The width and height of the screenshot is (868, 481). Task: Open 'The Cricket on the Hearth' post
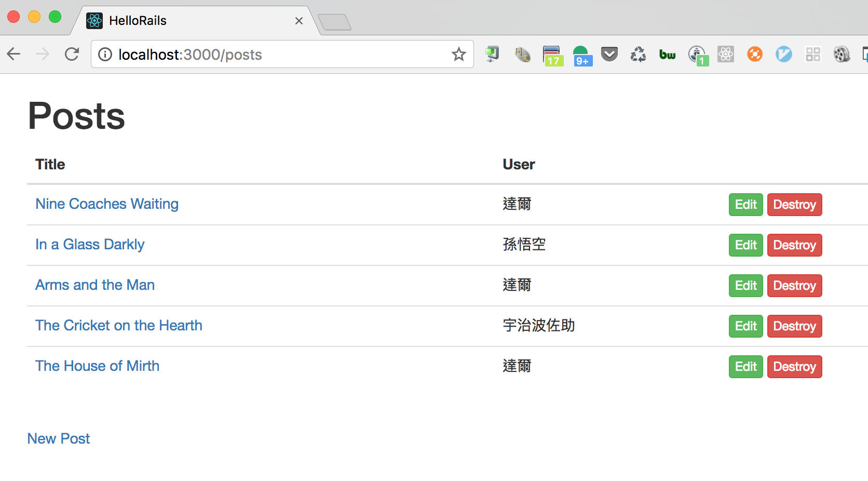pos(119,325)
